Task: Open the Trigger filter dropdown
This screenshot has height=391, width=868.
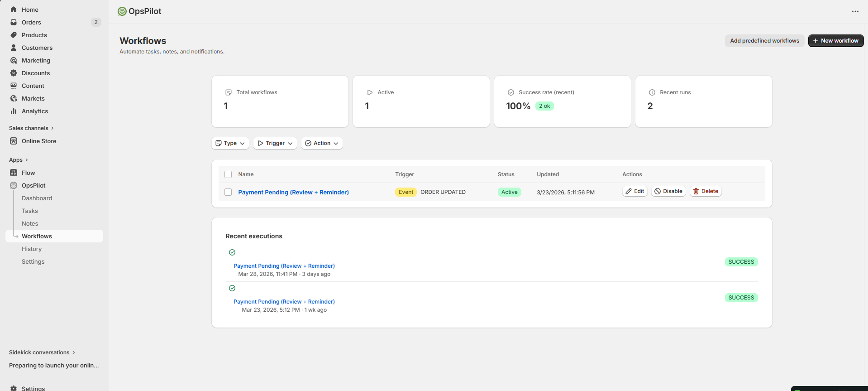Action: (x=275, y=143)
